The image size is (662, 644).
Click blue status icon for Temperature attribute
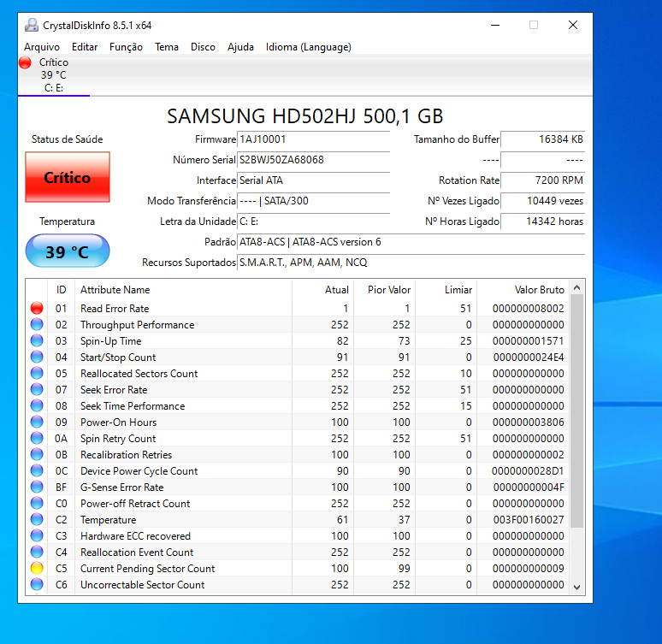click(37, 519)
